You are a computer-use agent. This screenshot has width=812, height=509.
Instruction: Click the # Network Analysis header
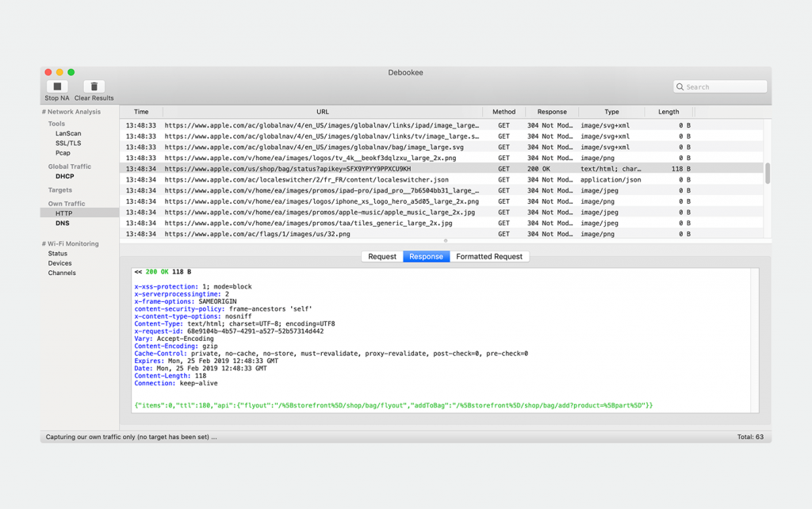click(71, 112)
